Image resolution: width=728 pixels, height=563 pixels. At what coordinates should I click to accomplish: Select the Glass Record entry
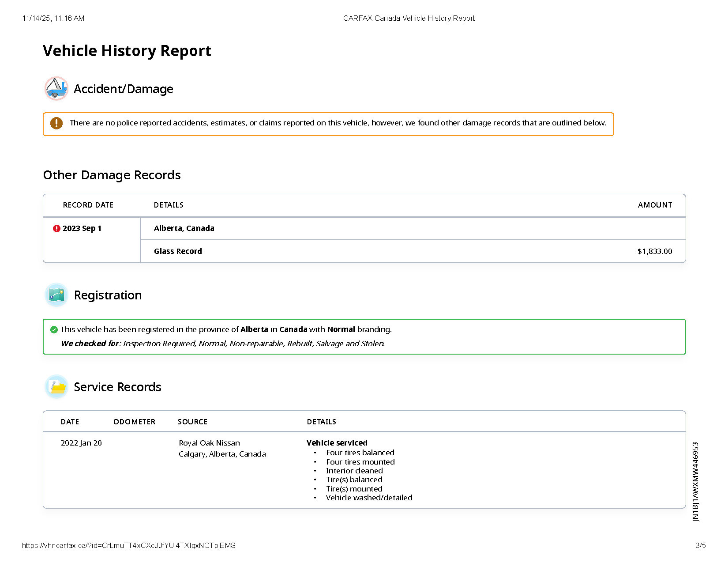point(178,251)
